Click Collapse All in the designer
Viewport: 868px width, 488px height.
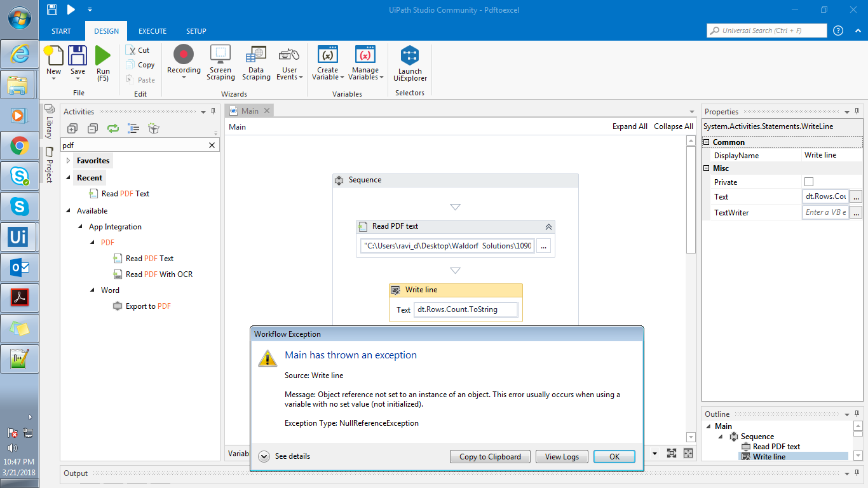pos(674,126)
